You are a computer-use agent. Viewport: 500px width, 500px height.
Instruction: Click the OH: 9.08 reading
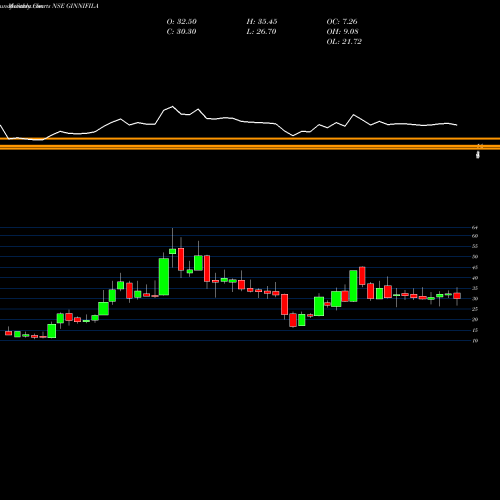tap(343, 32)
